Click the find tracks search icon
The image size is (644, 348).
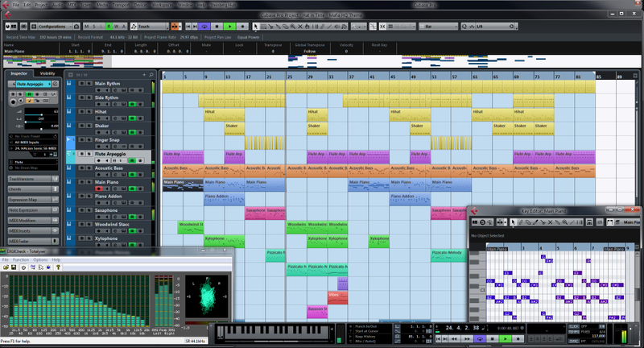point(151,75)
